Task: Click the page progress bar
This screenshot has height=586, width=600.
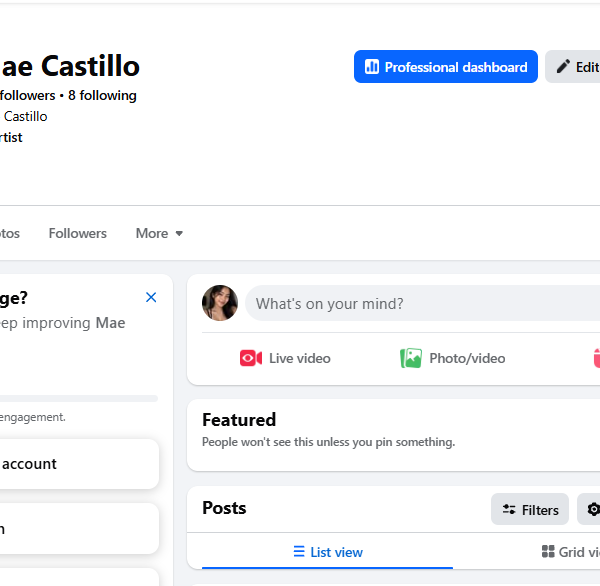Action: [78, 398]
